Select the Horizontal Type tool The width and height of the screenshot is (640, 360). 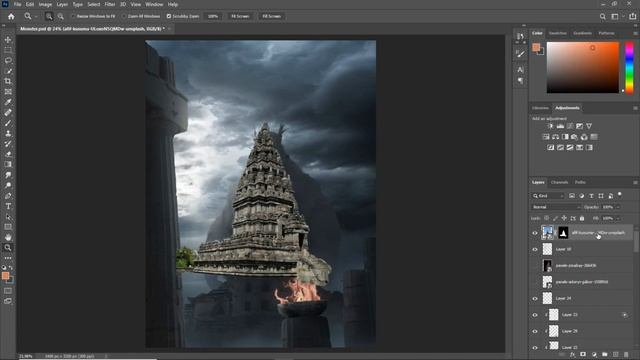pos(8,206)
